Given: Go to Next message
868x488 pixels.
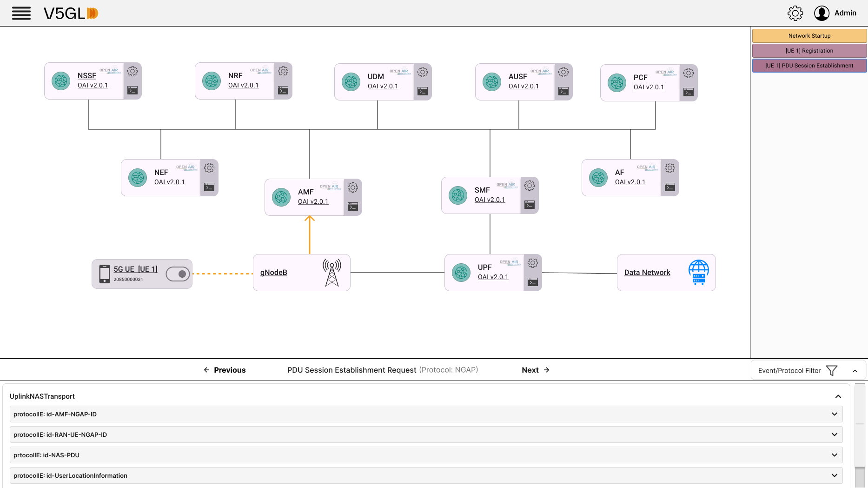Looking at the screenshot, I should coord(535,370).
